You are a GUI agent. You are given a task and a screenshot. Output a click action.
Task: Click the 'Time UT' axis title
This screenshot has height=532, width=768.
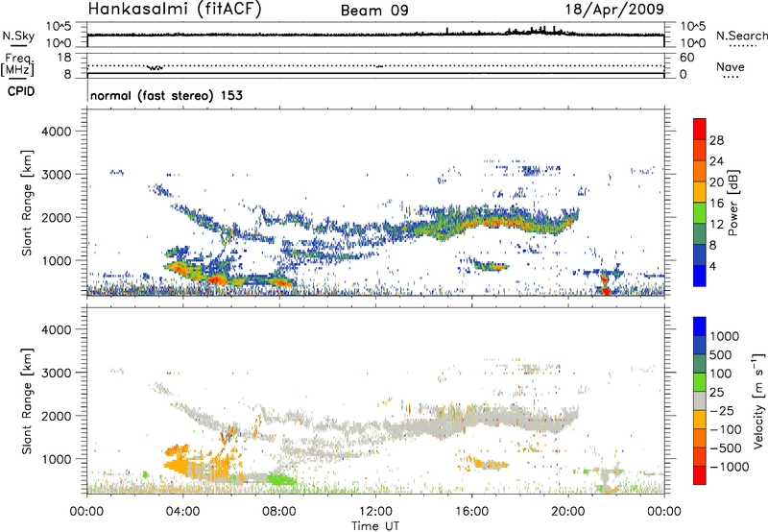[x=375, y=526]
